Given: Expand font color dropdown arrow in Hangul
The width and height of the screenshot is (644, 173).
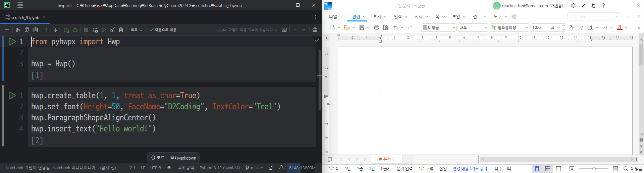Looking at the screenshot, I should [626, 27].
